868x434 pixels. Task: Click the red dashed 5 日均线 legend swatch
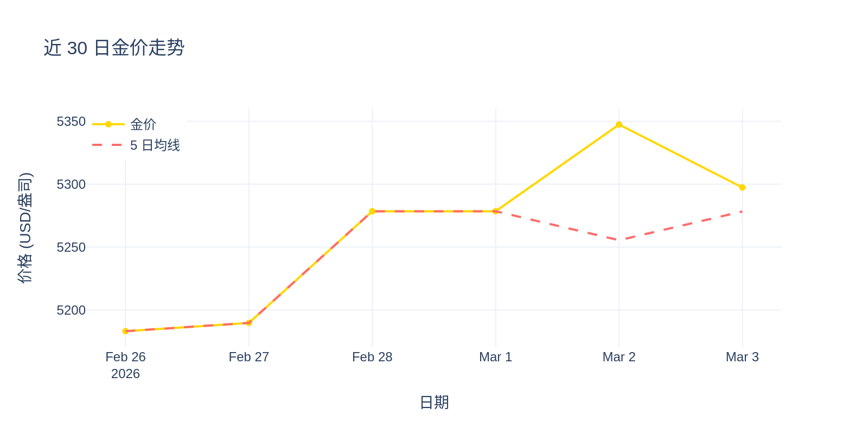point(107,145)
